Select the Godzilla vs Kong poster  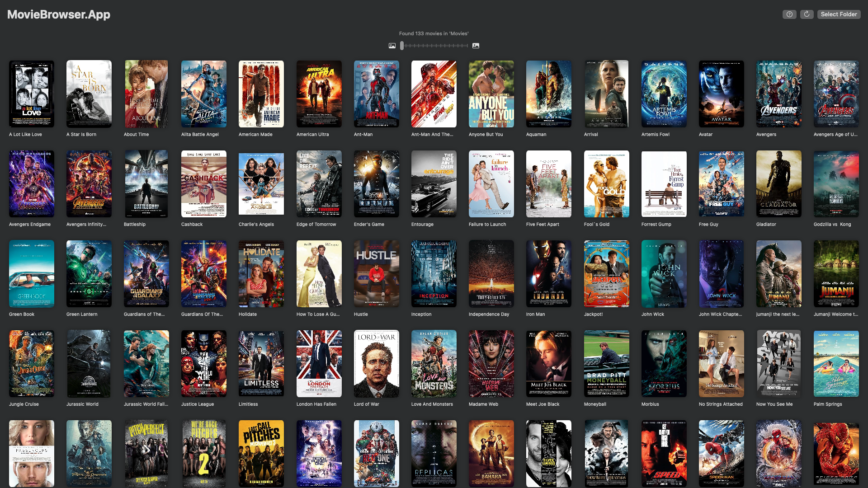836,184
